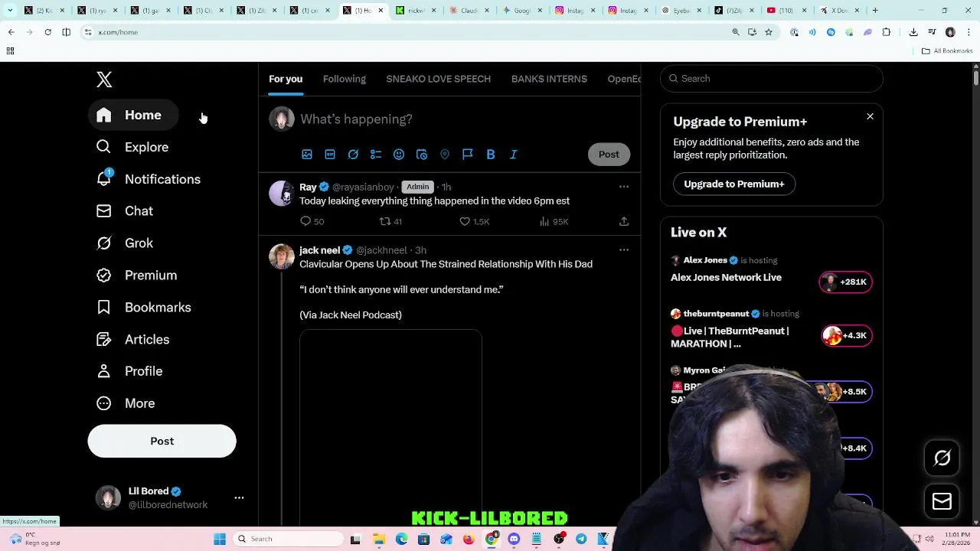Click the Grok enhance icon in composer

click(x=353, y=155)
